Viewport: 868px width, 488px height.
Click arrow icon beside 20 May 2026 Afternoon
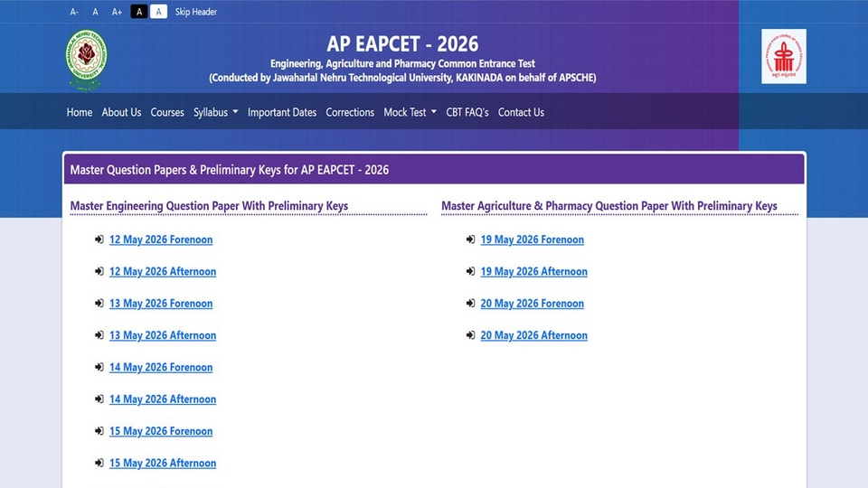pos(470,335)
